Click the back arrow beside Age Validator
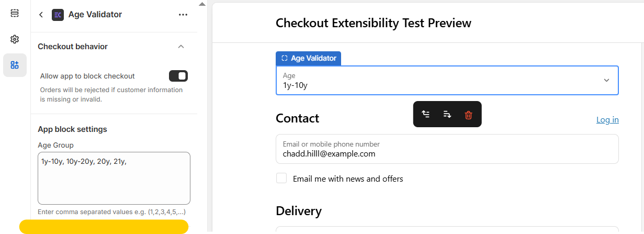Viewport: 644px width, 234px height. 41,15
